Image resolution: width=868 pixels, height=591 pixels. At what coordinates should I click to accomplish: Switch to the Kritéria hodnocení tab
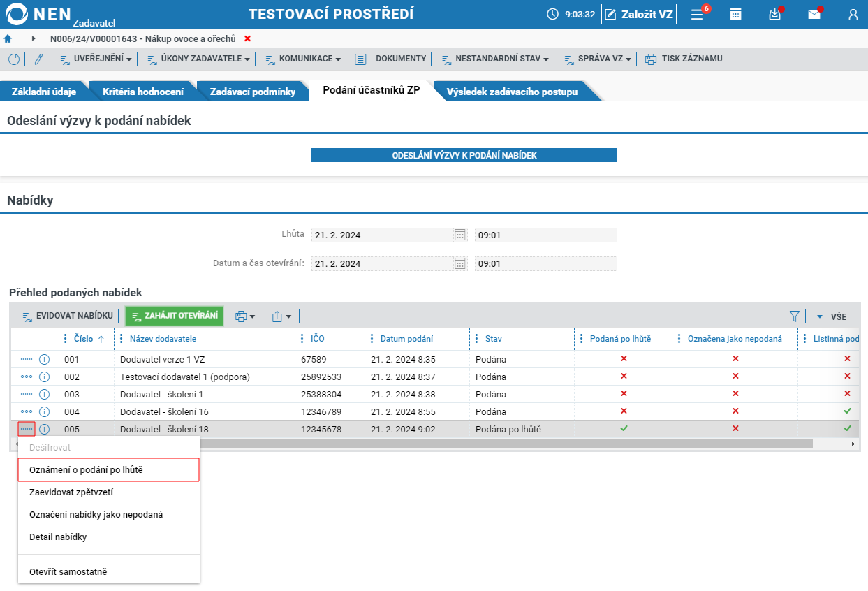point(143,92)
